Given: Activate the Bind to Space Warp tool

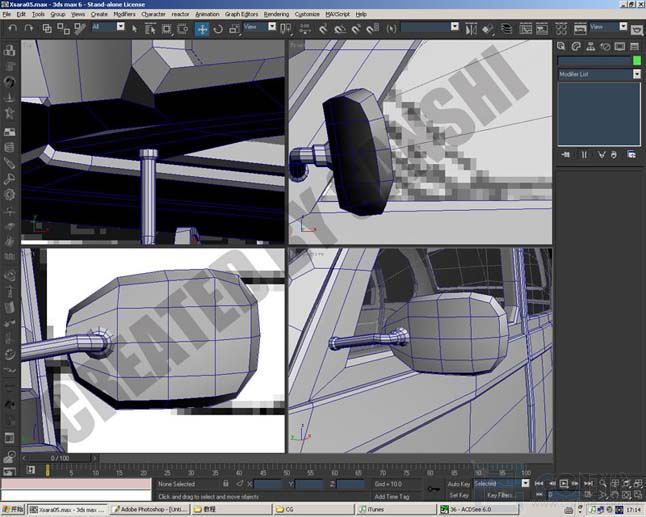Looking at the screenshot, I should [x=80, y=28].
